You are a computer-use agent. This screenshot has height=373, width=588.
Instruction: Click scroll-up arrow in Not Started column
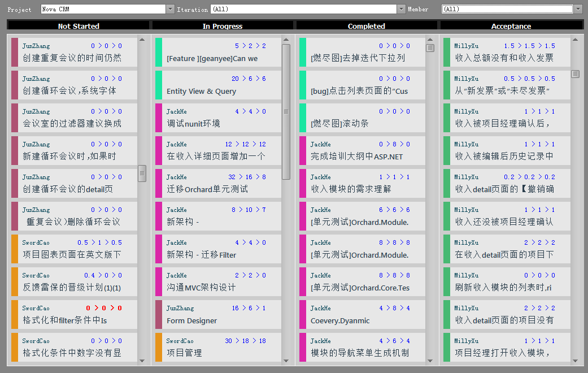coord(142,40)
